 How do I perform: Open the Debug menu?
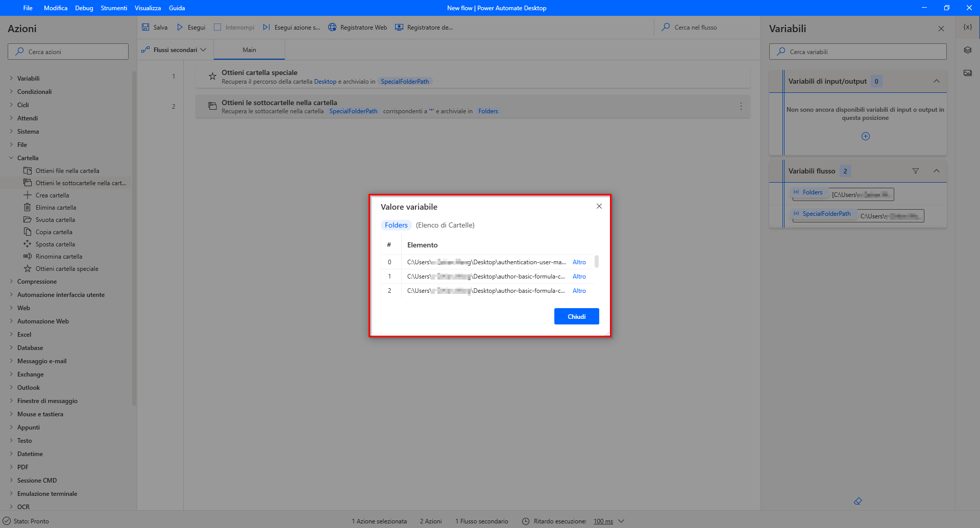84,8
